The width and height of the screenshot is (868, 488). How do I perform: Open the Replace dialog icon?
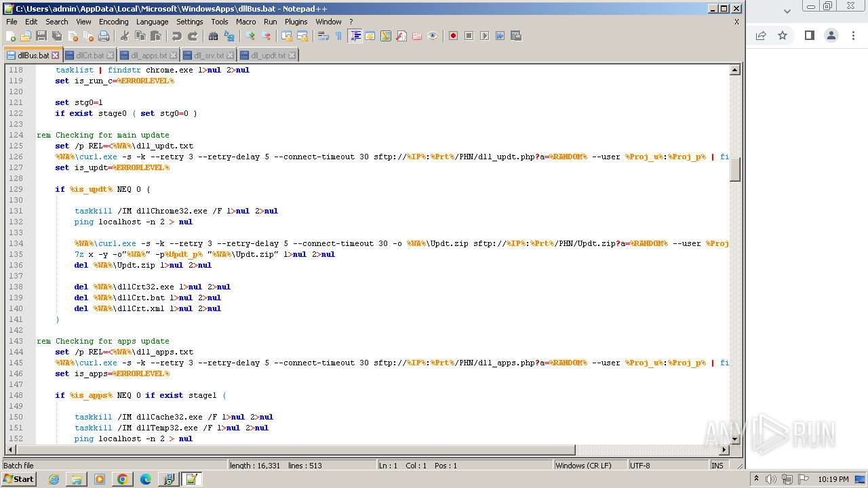click(229, 36)
